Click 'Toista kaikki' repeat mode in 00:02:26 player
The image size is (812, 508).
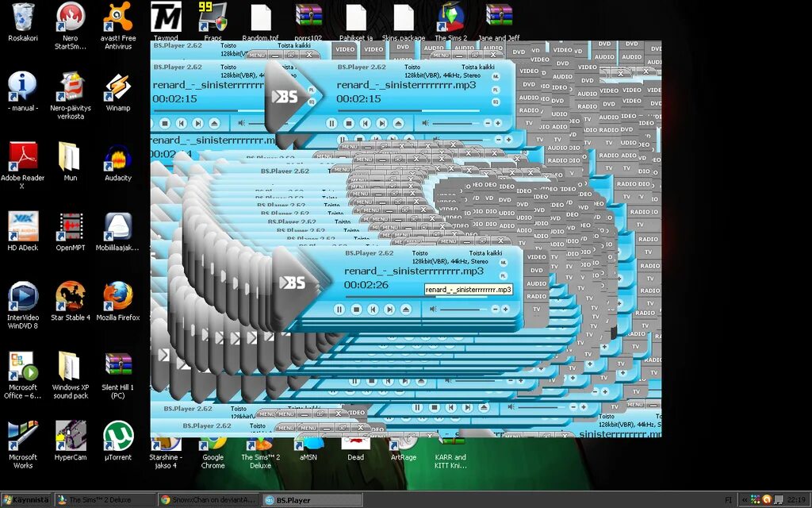click(x=486, y=253)
